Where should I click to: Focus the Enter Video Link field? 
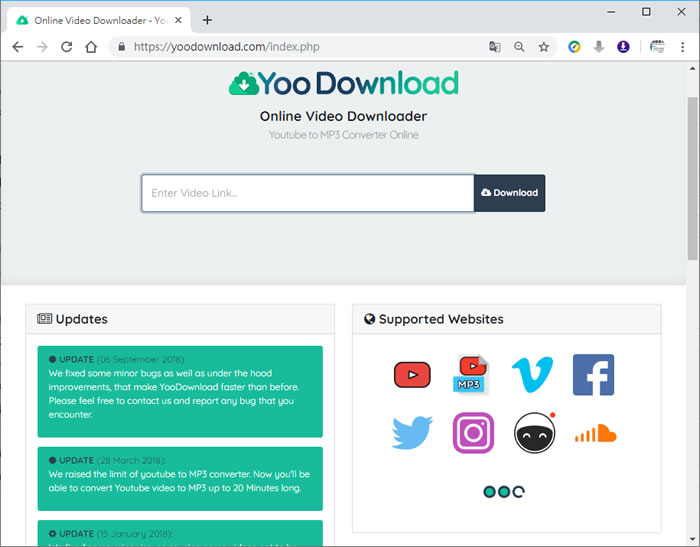[x=308, y=193]
